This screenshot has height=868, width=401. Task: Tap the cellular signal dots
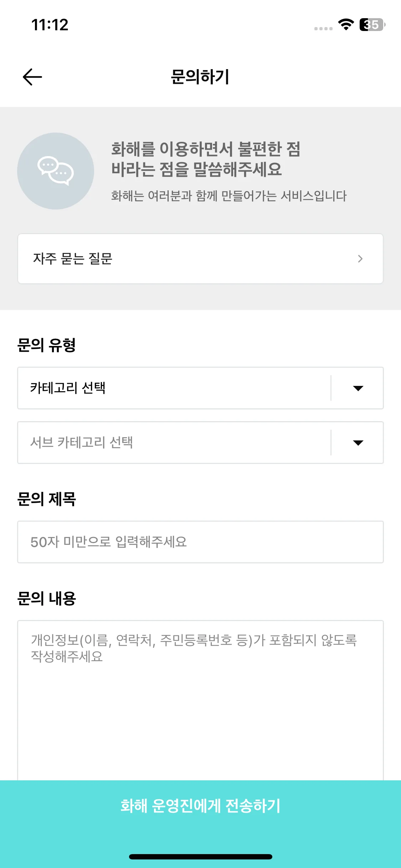(323, 29)
